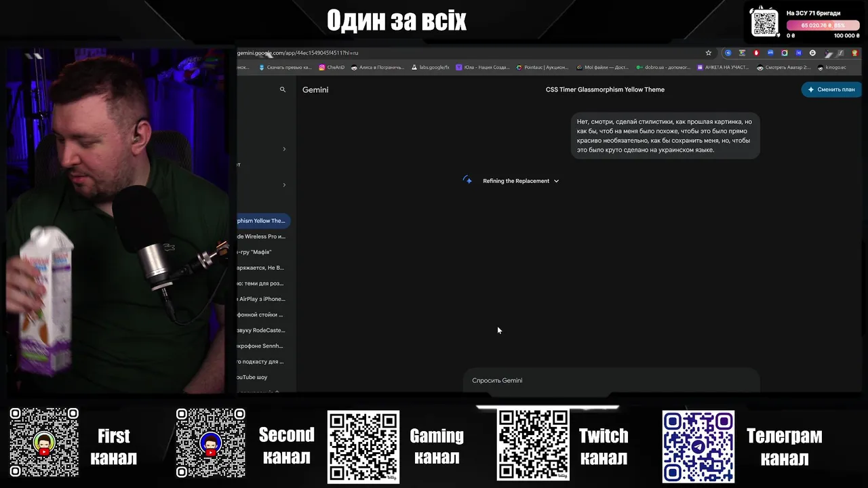The image size is (868, 488).
Task: Click the pink donation progress bar
Action: (823, 26)
